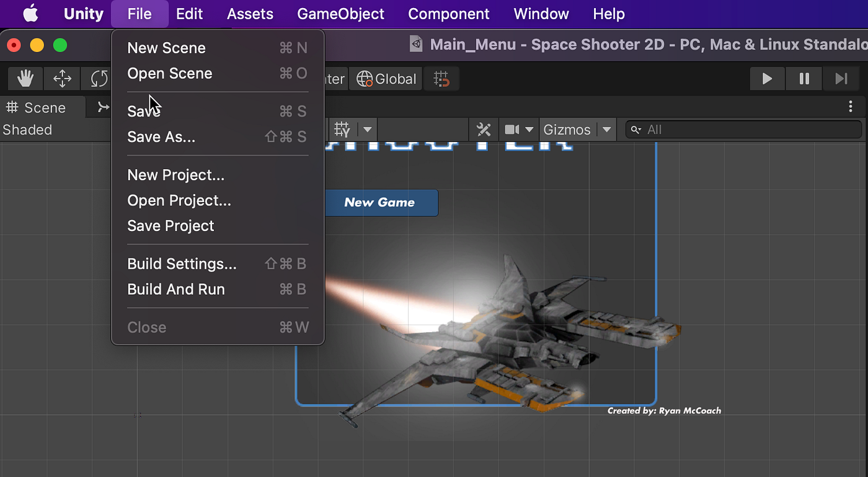Toggle Gizmos in the Scene view

coord(567,129)
